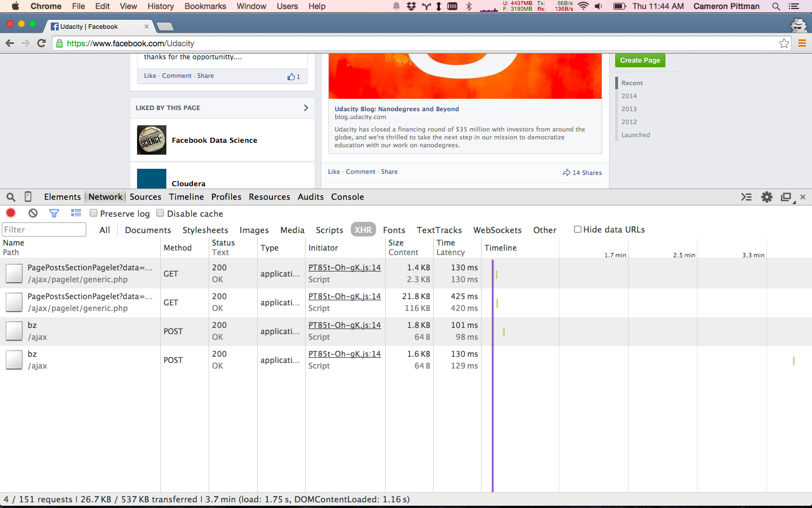The height and width of the screenshot is (508, 812).
Task: Reload the Facebook page
Action: [x=41, y=43]
